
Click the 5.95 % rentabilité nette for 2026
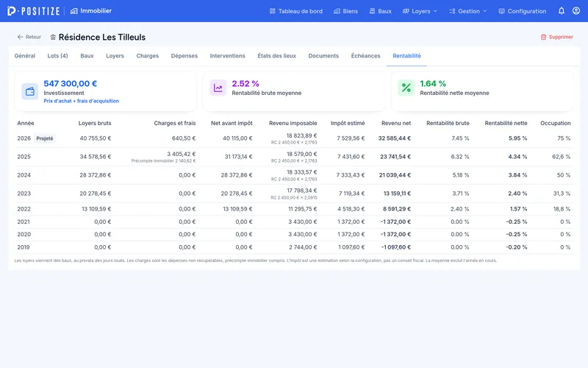click(x=518, y=138)
